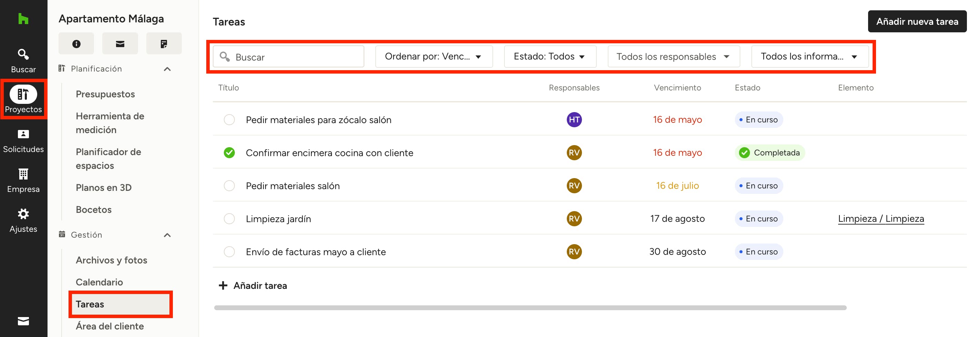This screenshot has width=980, height=337.
Task: Expand the 'Estado: Todos' filter
Action: 549,57
